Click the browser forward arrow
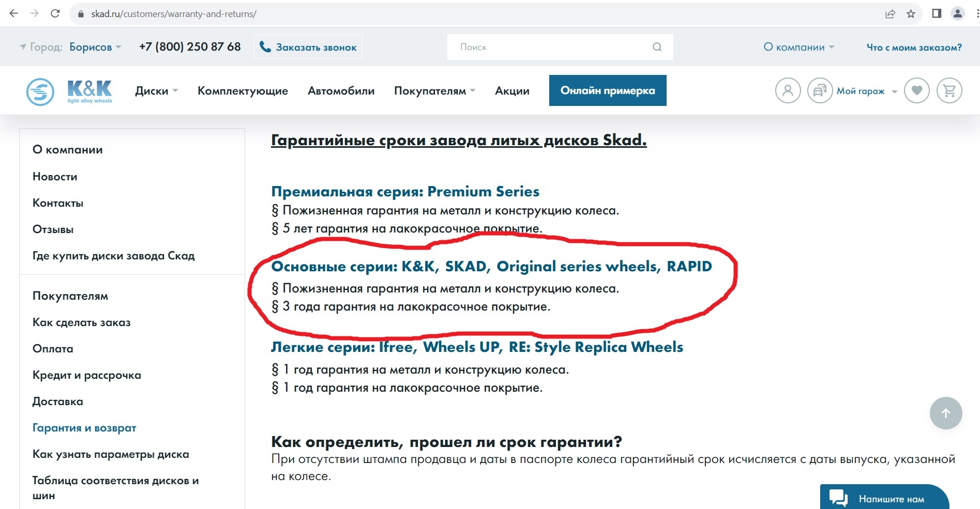The height and width of the screenshot is (509, 980). click(x=35, y=13)
